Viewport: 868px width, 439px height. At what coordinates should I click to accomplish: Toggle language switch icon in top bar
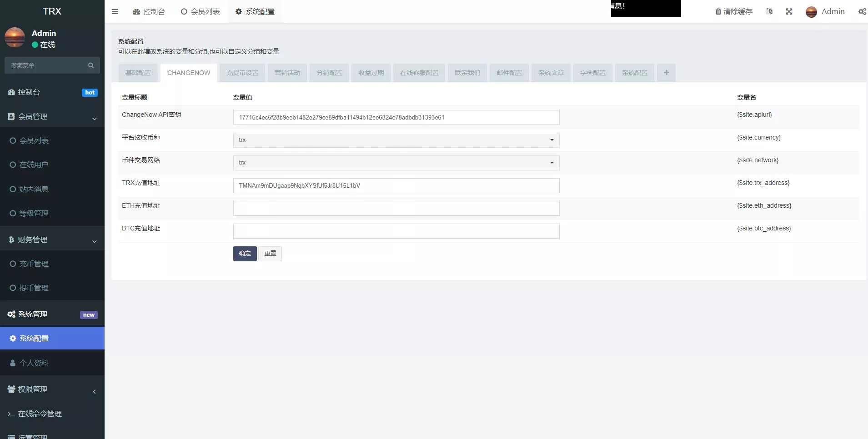pyautogui.click(x=769, y=11)
